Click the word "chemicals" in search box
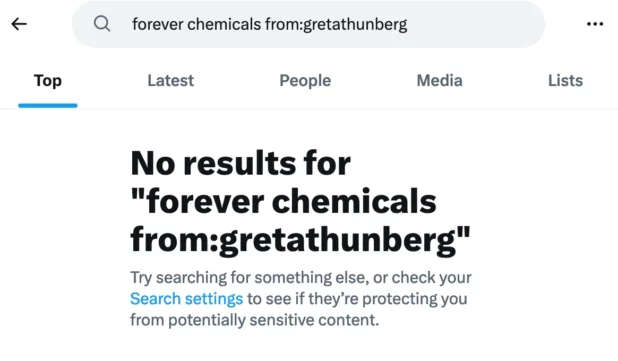The height and width of the screenshot is (361, 618). click(x=224, y=24)
